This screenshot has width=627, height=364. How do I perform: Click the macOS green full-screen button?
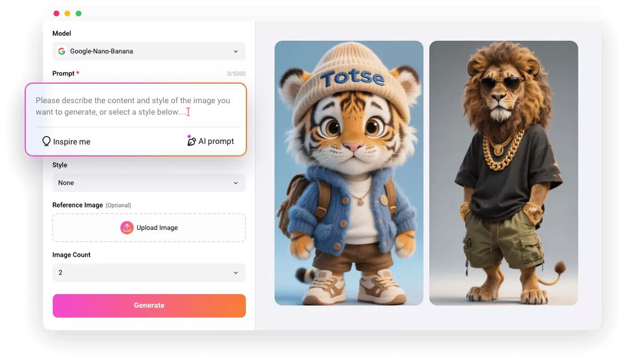[x=79, y=13]
